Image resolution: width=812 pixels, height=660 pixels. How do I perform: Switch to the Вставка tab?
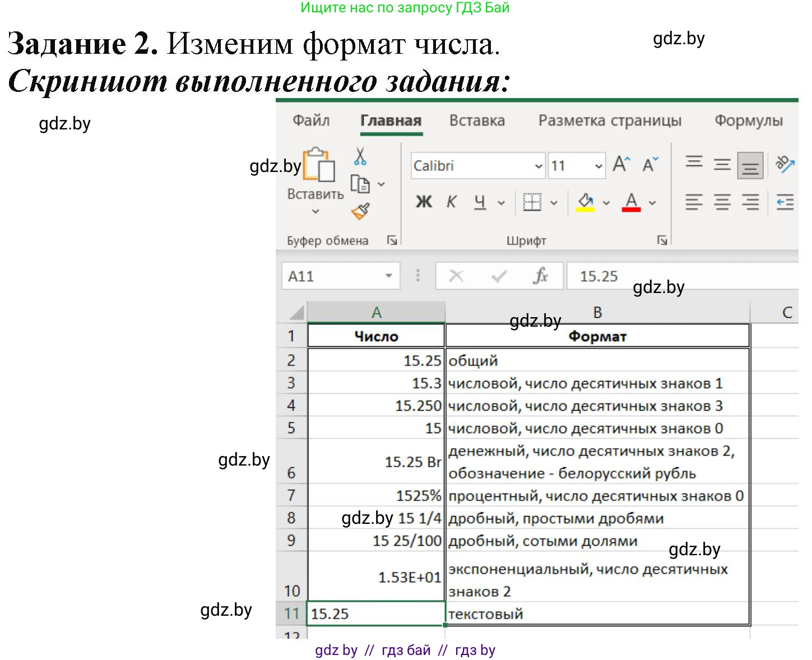tap(477, 120)
